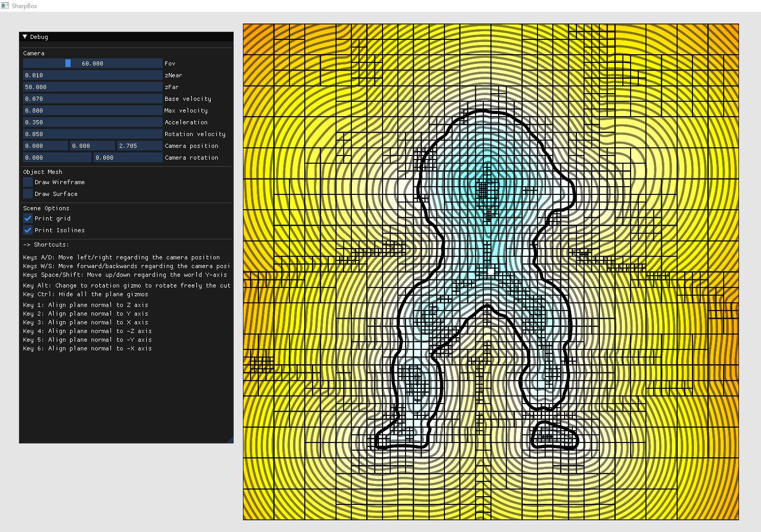Enable the Draw Surface checkbox
Image resolution: width=761 pixels, height=532 pixels.
28,194
